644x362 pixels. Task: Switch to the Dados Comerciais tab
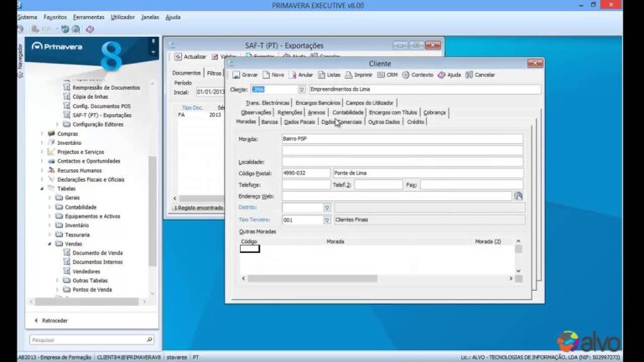(x=341, y=122)
